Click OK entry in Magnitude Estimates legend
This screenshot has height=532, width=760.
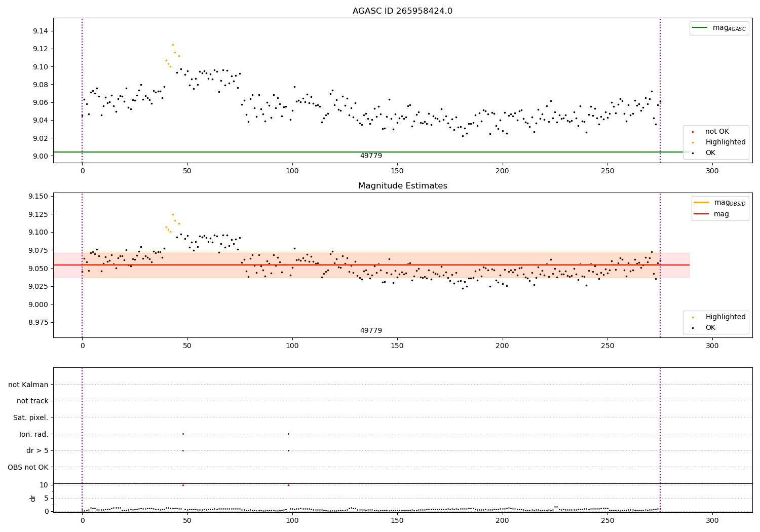coord(704,328)
